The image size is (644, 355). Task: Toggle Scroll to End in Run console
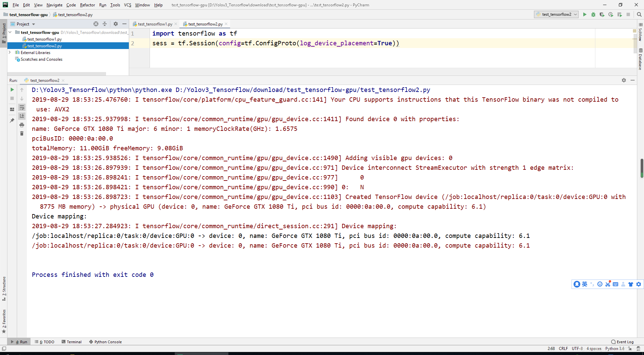(x=22, y=116)
